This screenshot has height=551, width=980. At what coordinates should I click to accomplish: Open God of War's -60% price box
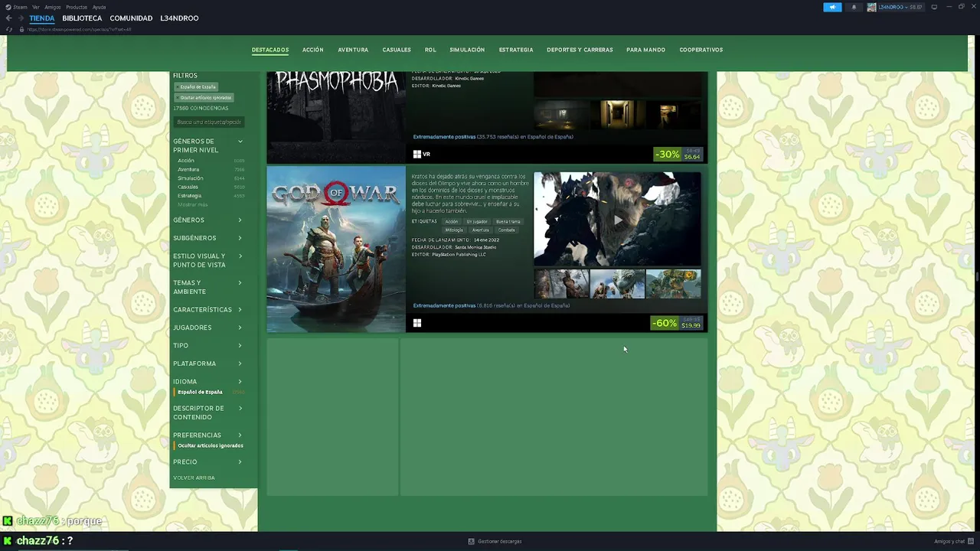677,323
